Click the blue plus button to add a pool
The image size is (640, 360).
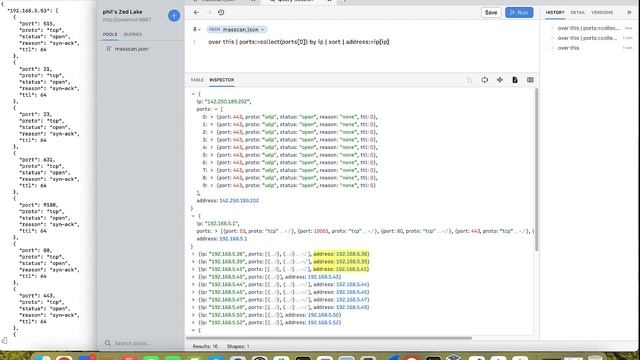click(x=174, y=16)
